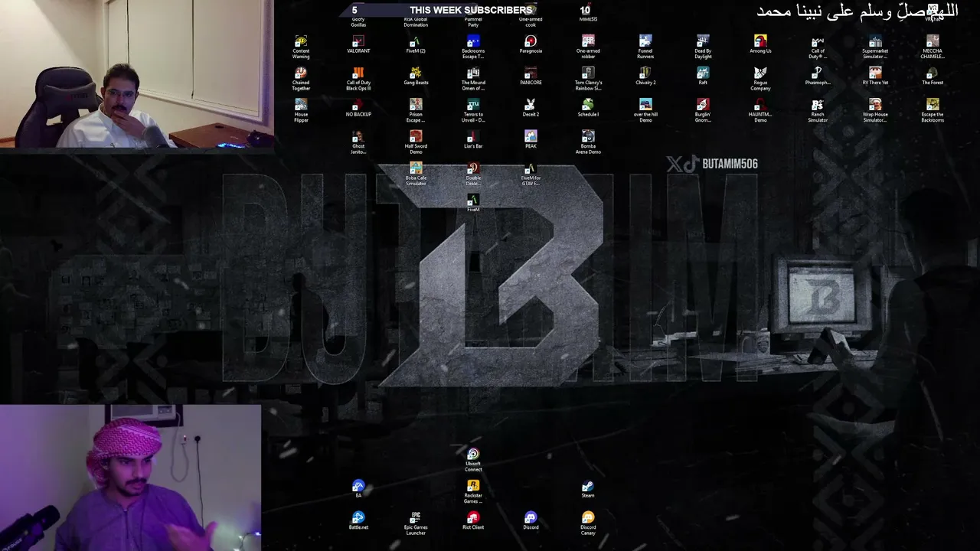
Task: Launch VALORANT from the desktop
Action: (x=358, y=44)
